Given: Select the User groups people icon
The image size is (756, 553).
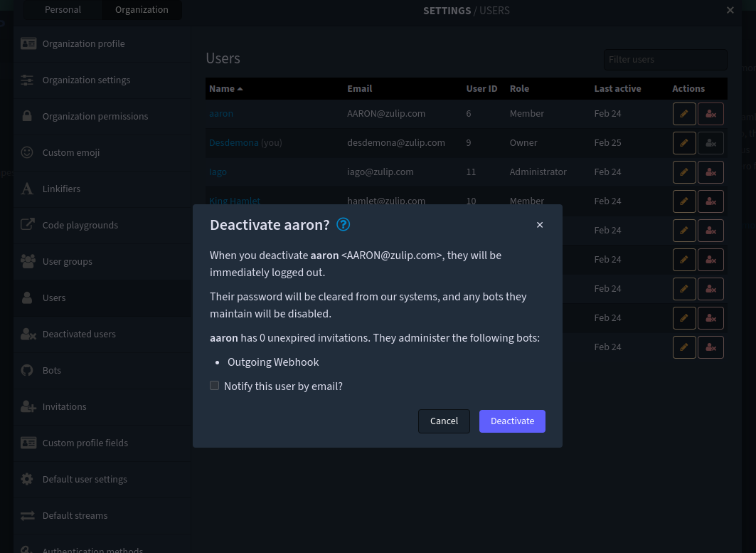Looking at the screenshot, I should pyautogui.click(x=27, y=261).
